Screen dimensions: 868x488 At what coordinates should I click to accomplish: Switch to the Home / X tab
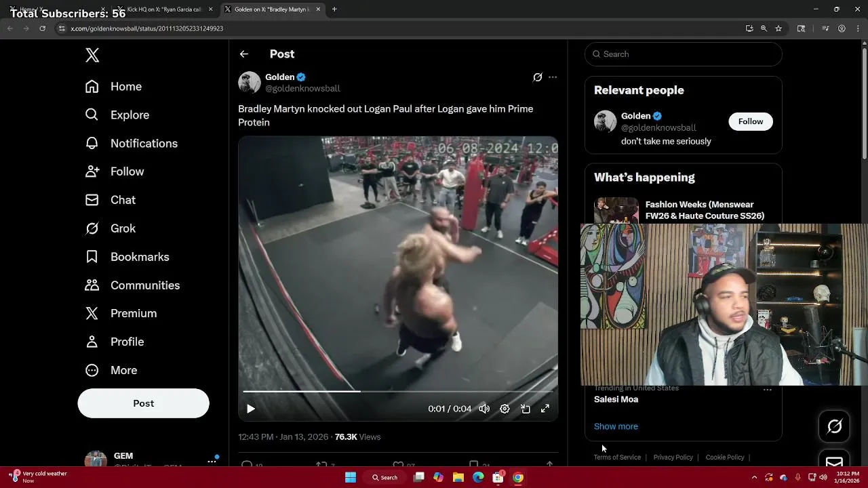pos(57,9)
